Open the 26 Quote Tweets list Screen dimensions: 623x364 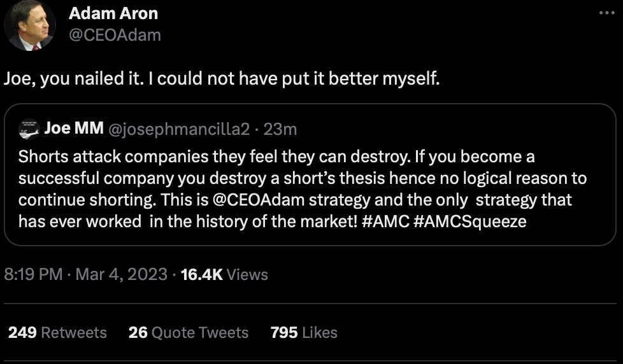(188, 332)
